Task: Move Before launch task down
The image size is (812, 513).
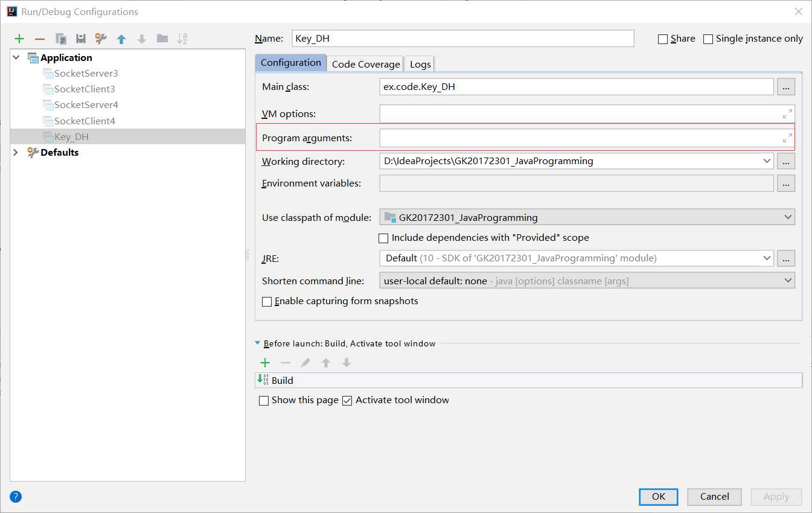Action: coord(347,363)
